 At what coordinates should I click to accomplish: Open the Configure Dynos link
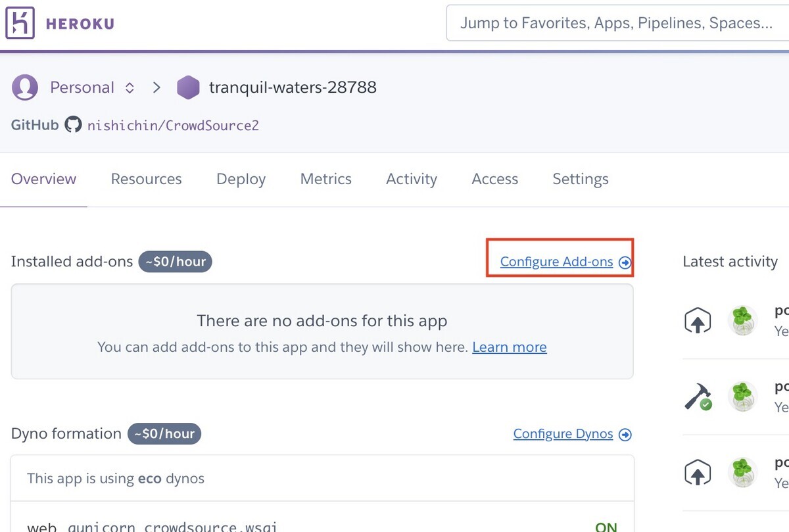(563, 434)
